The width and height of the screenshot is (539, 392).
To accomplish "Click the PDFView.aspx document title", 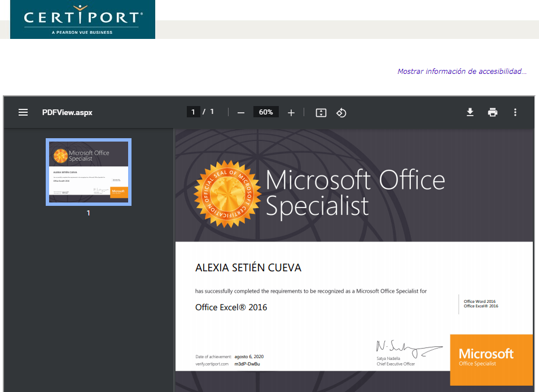I will click(x=67, y=112).
